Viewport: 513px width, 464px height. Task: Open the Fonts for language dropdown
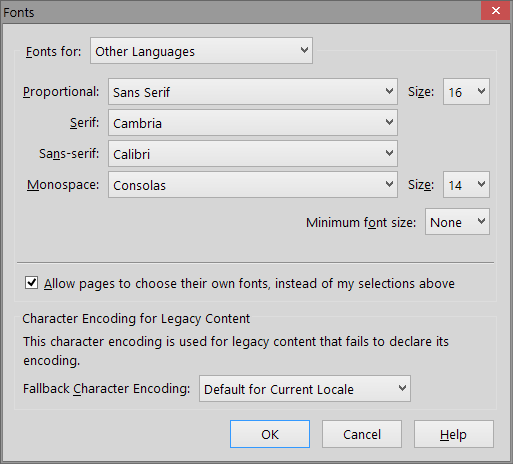coord(201,51)
